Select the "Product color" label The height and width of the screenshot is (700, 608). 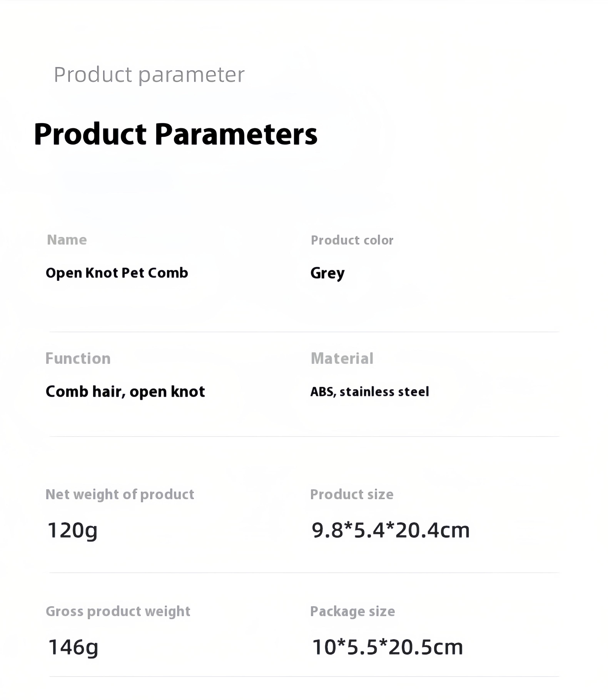pyautogui.click(x=352, y=240)
